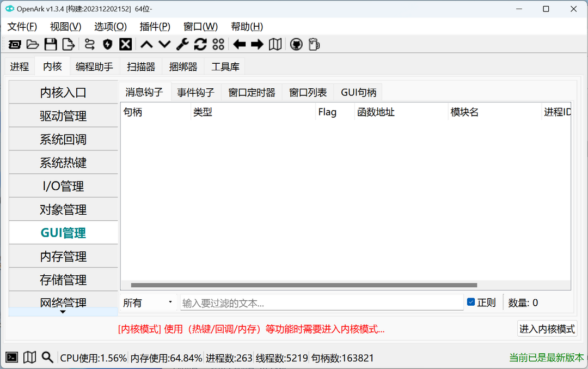Select GUI管理 in the left sidebar

(x=63, y=232)
